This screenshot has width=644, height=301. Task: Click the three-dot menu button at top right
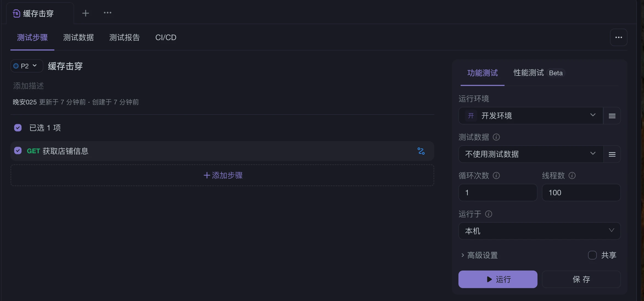[618, 37]
